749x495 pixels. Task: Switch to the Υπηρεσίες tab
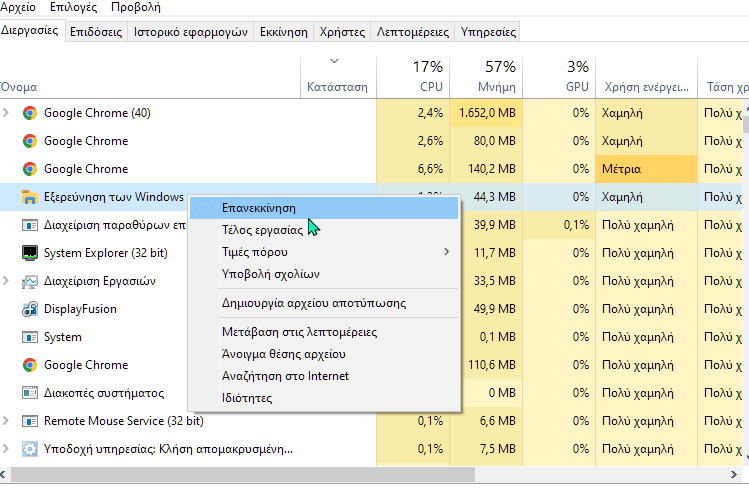click(488, 32)
